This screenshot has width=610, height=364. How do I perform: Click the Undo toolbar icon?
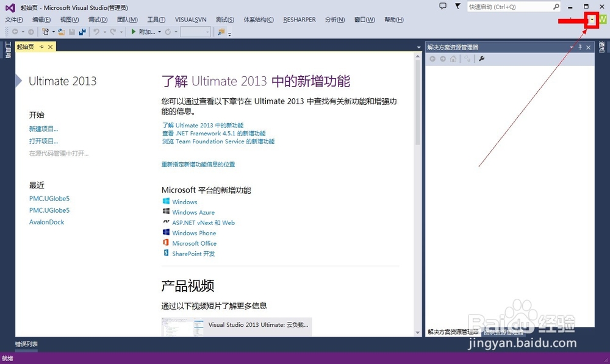point(96,32)
